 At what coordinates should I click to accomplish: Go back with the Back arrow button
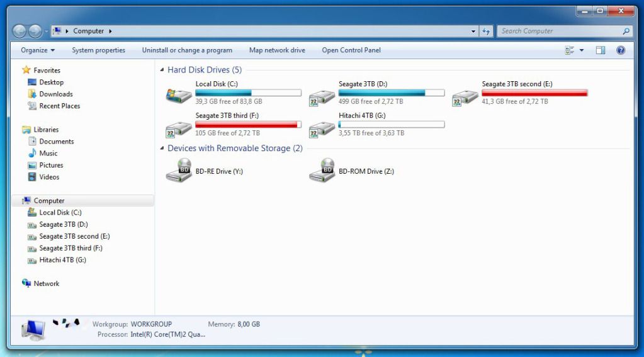[20, 31]
